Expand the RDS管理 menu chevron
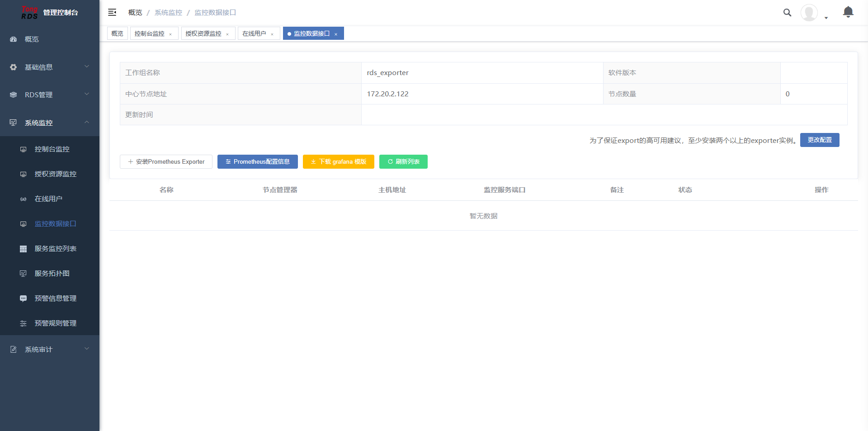This screenshot has width=868, height=431. coord(87,95)
